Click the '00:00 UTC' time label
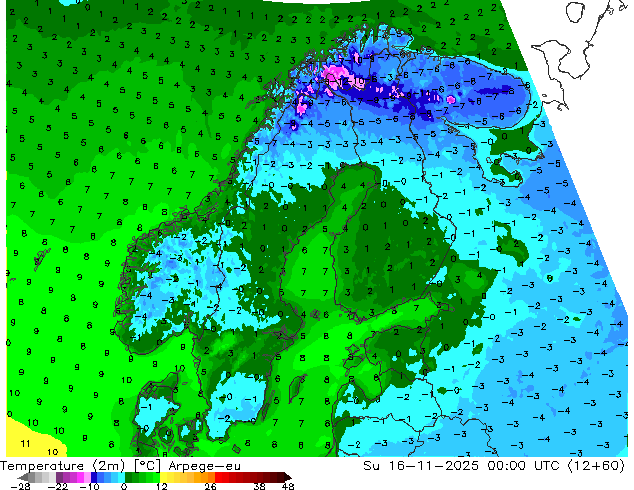The height and width of the screenshot is (490, 634). [x=524, y=466]
